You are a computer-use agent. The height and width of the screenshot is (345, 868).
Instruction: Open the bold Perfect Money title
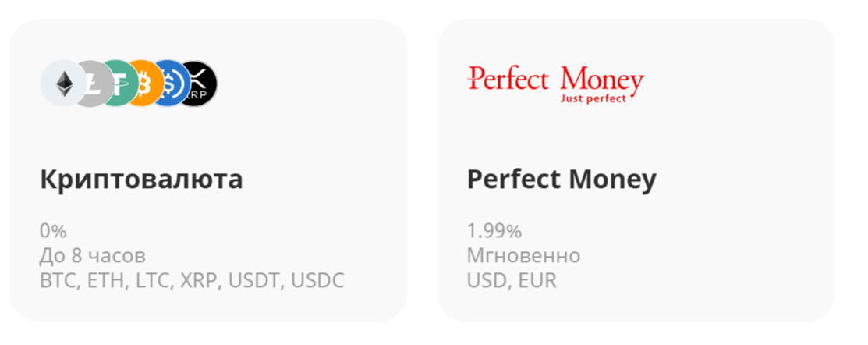(562, 180)
